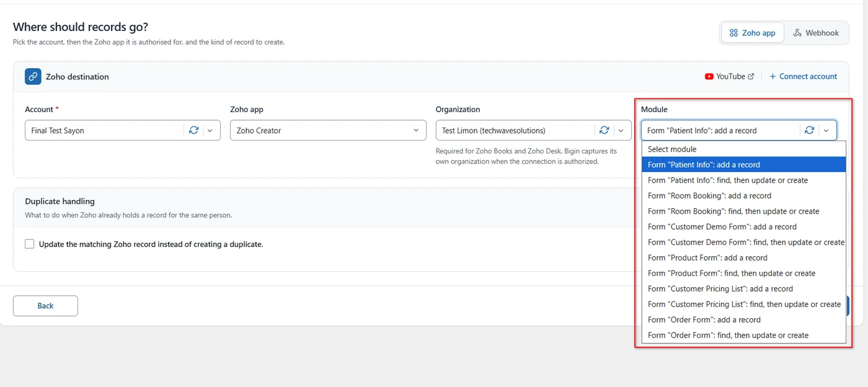This screenshot has height=387, width=868.
Task: Select Form "Room Booking": add a record
Action: coord(744,196)
